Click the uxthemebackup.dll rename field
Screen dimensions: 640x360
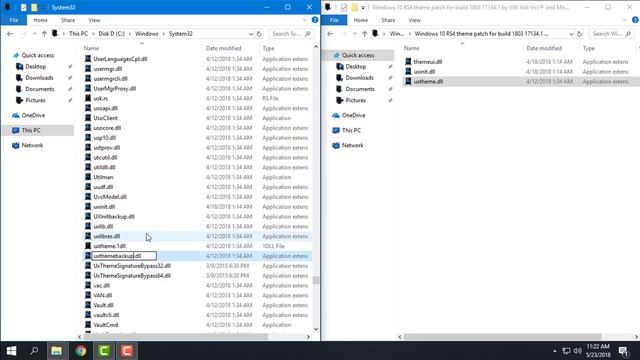pos(124,256)
